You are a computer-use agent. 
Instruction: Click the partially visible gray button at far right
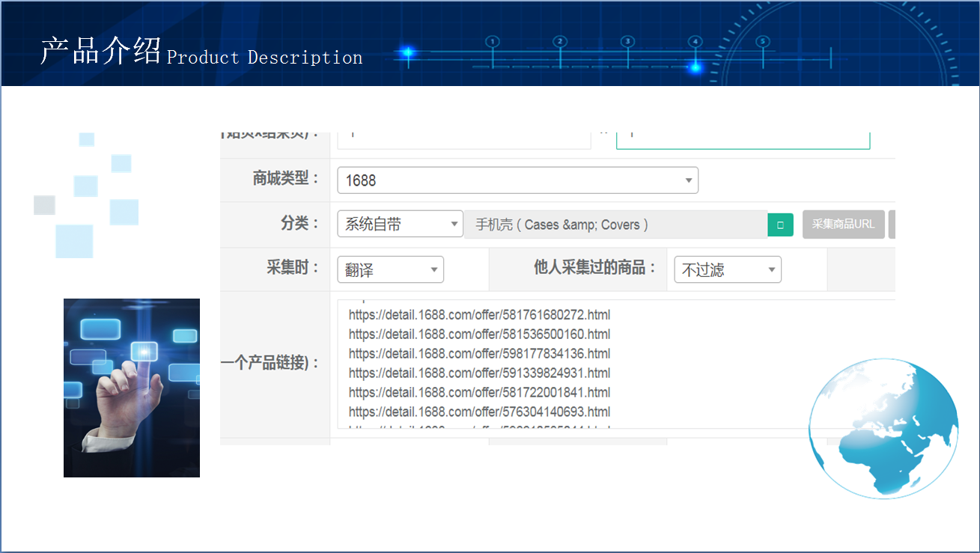pos(893,224)
